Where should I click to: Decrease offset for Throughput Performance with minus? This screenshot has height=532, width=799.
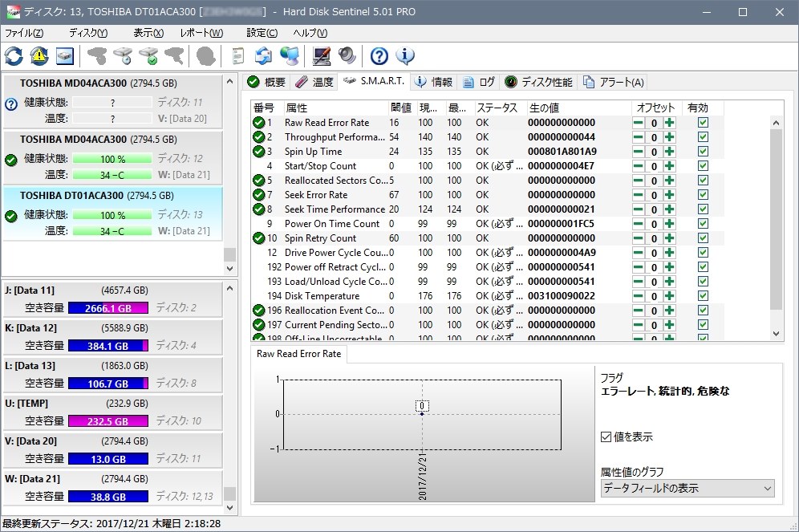[x=638, y=137]
